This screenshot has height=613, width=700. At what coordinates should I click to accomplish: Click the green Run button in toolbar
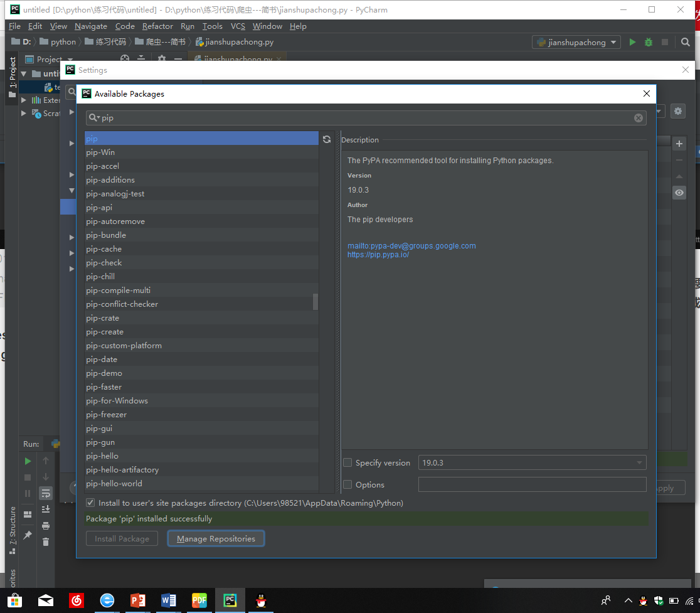[632, 42]
